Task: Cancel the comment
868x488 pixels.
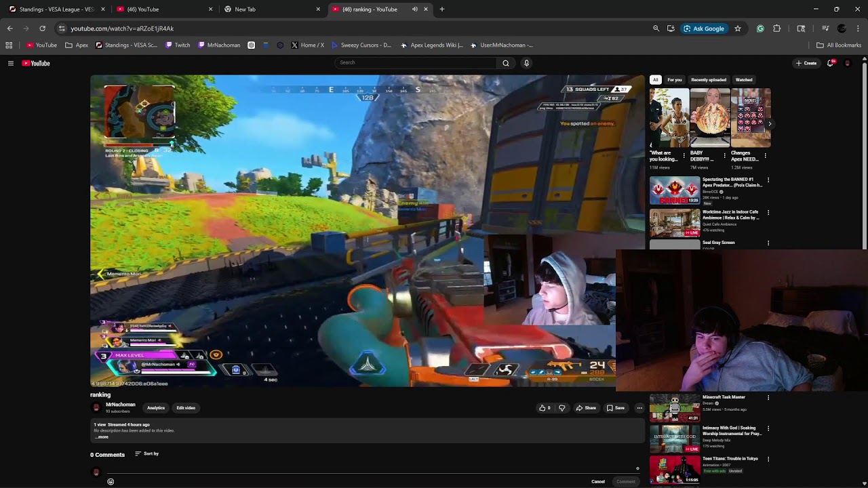Action: click(598, 482)
